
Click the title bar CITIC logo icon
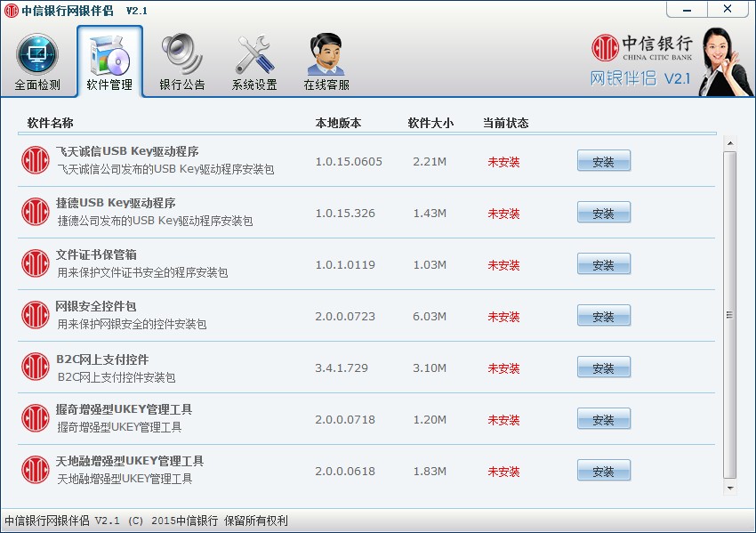coord(11,11)
